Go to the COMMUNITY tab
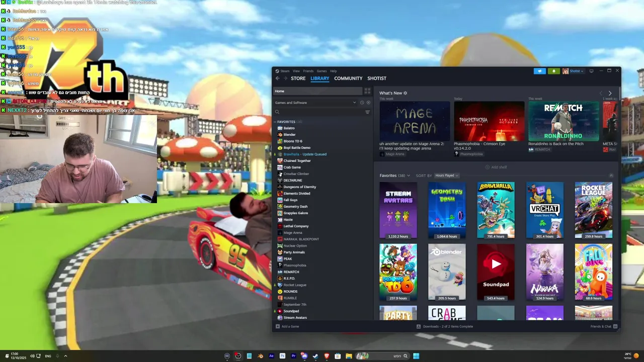The image size is (644, 362). (348, 78)
